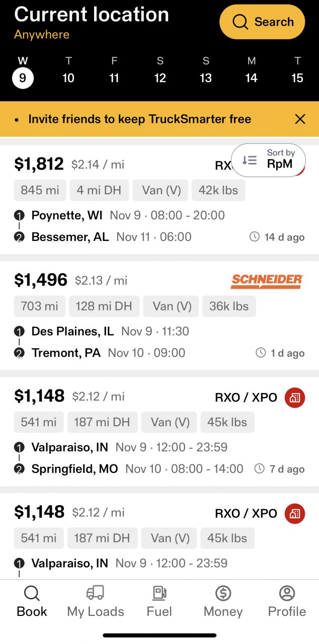Open the Current location selector
This screenshot has height=644, width=319.
92,14
